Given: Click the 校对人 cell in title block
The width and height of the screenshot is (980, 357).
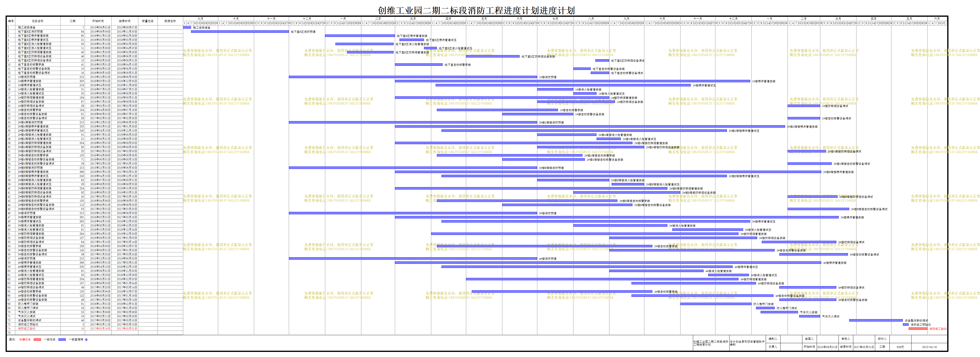Looking at the screenshot, I should [x=882, y=339].
